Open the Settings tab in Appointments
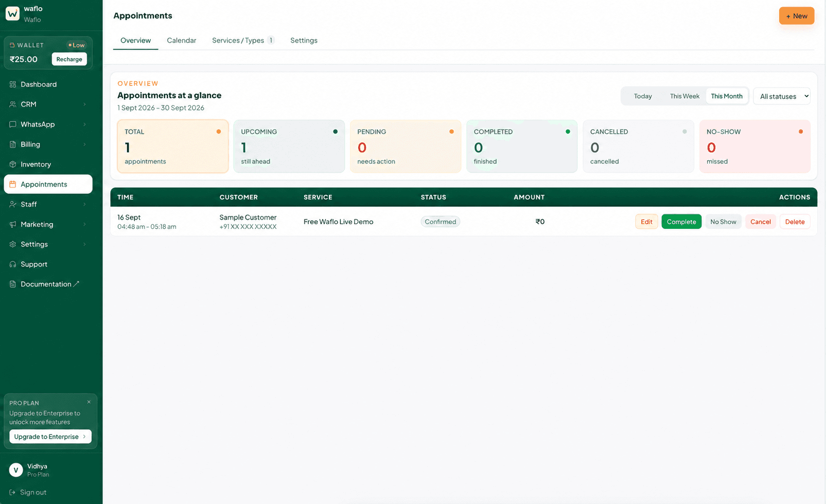 (x=304, y=41)
